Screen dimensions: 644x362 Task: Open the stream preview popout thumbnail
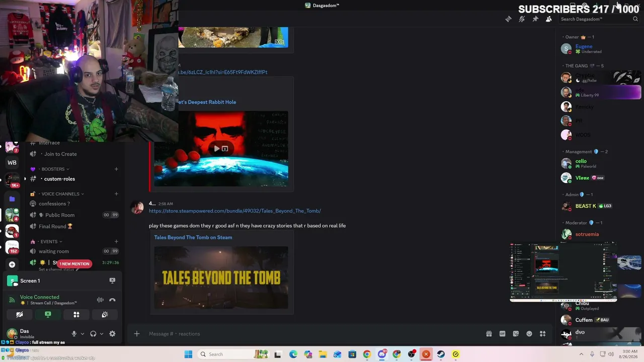click(x=563, y=271)
